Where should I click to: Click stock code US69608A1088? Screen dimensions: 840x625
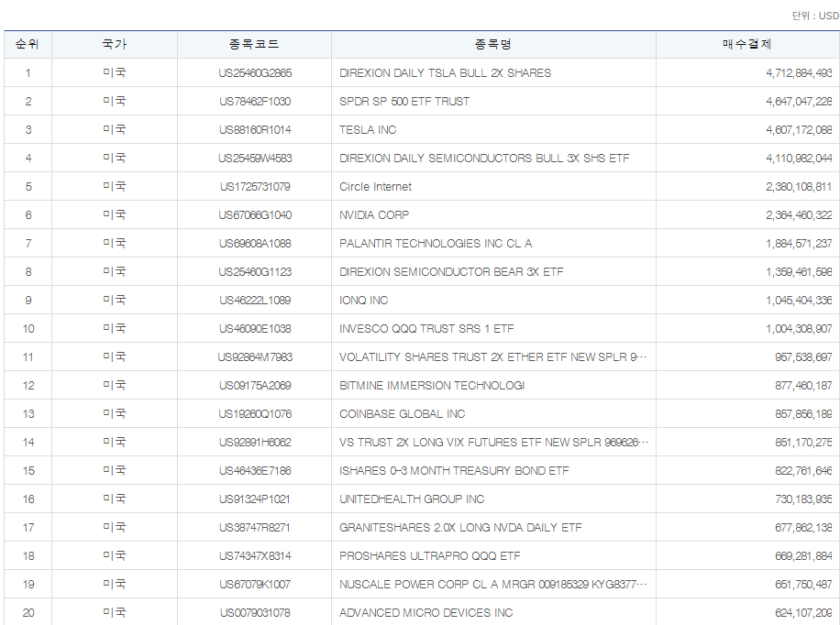255,243
